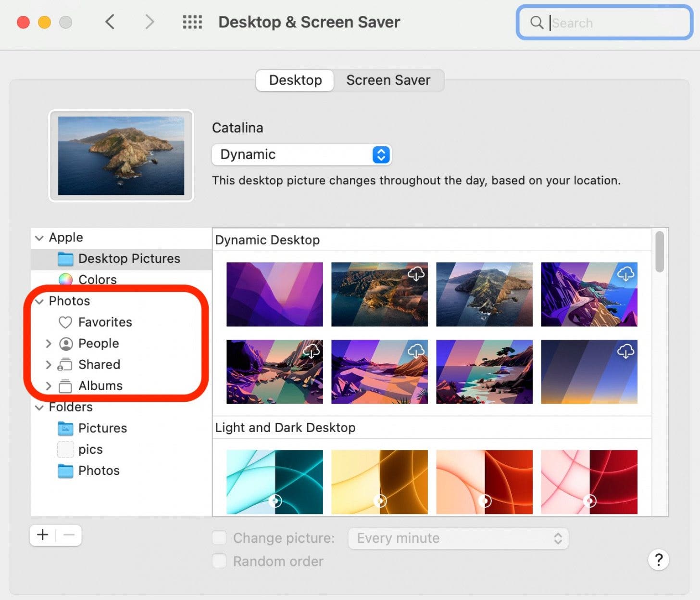Image resolution: width=700 pixels, height=600 pixels.
Task: Enable the Change picture option
Action: [219, 537]
